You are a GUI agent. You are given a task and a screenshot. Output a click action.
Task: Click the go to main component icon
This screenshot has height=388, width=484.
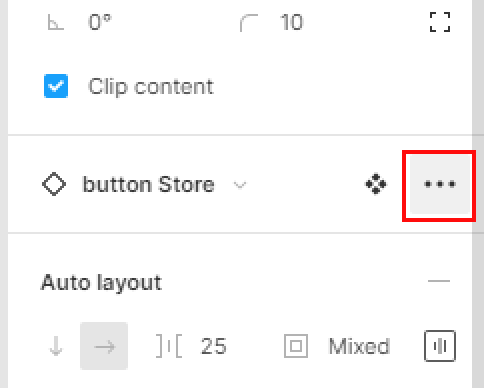376,184
